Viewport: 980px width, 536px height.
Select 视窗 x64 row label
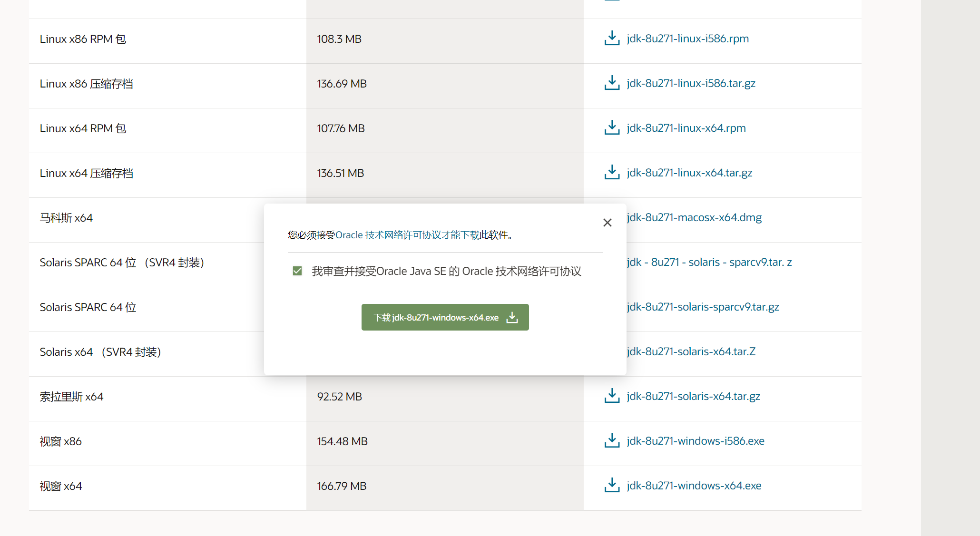point(61,486)
